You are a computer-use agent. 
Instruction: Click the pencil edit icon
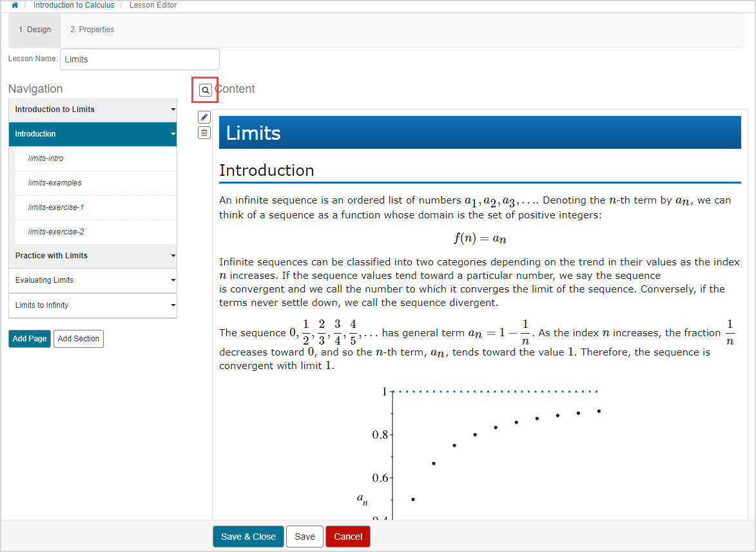204,117
